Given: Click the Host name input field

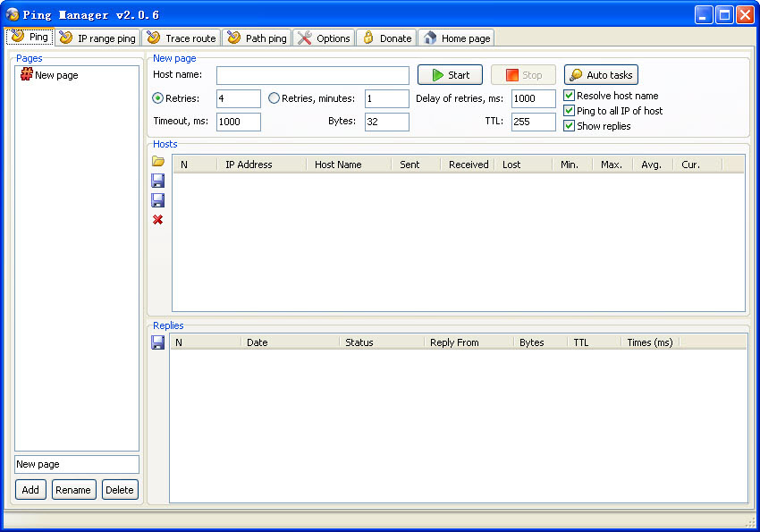Looking at the screenshot, I should [312, 75].
